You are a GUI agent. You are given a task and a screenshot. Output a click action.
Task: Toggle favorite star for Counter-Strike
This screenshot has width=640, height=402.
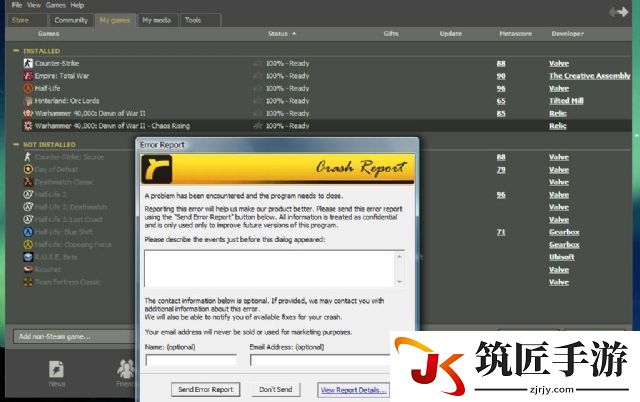pos(258,63)
